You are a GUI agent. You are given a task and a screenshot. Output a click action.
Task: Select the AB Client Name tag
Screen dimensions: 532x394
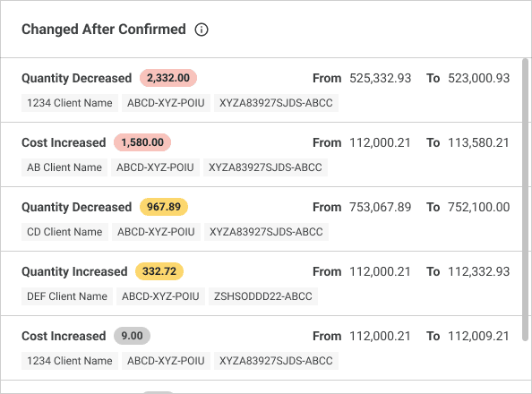(x=64, y=167)
